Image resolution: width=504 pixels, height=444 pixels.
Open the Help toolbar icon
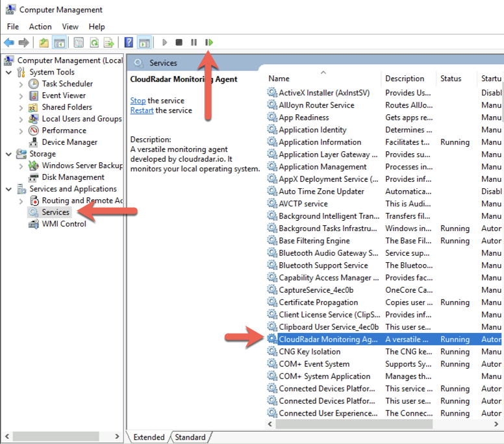tap(129, 43)
